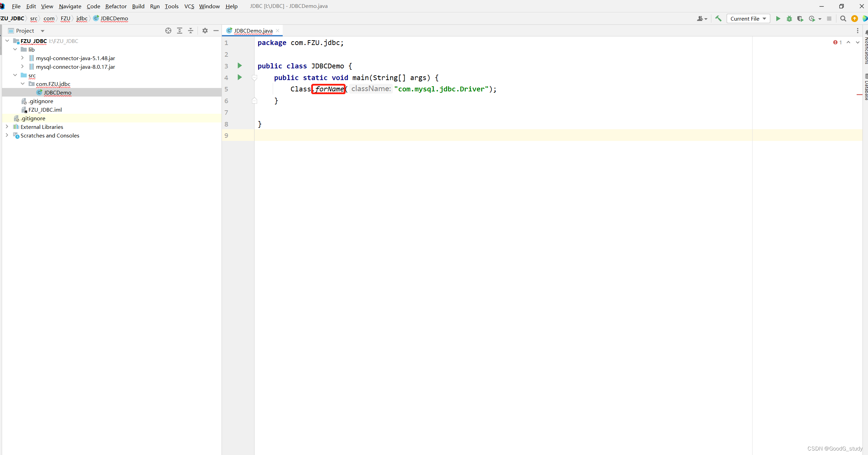Click the error count indicator in editor

point(837,42)
